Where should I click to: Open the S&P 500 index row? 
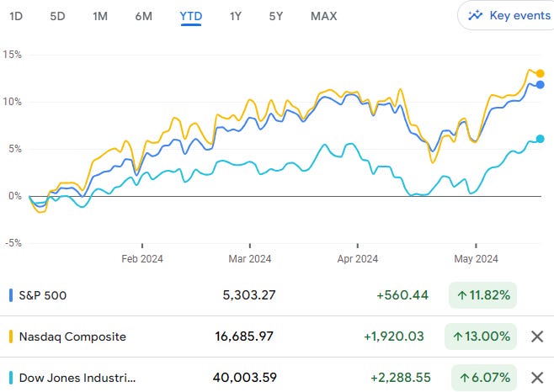[277, 295]
